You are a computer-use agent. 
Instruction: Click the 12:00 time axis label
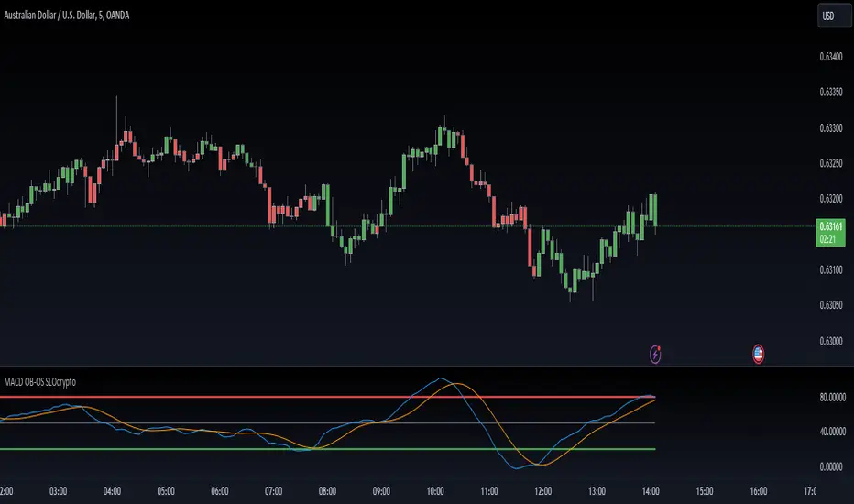point(543,491)
